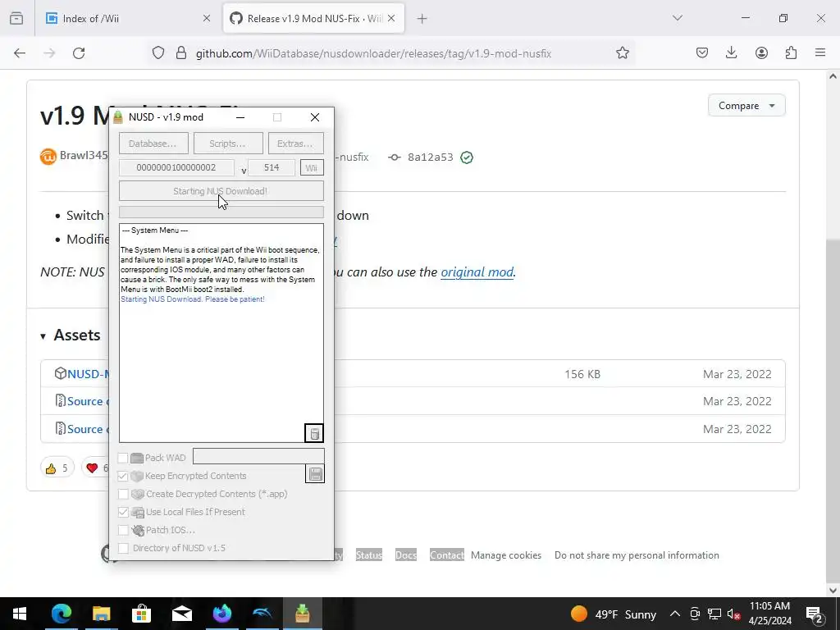Click the Database... button in NUSD
840x630 pixels.
pos(153,144)
